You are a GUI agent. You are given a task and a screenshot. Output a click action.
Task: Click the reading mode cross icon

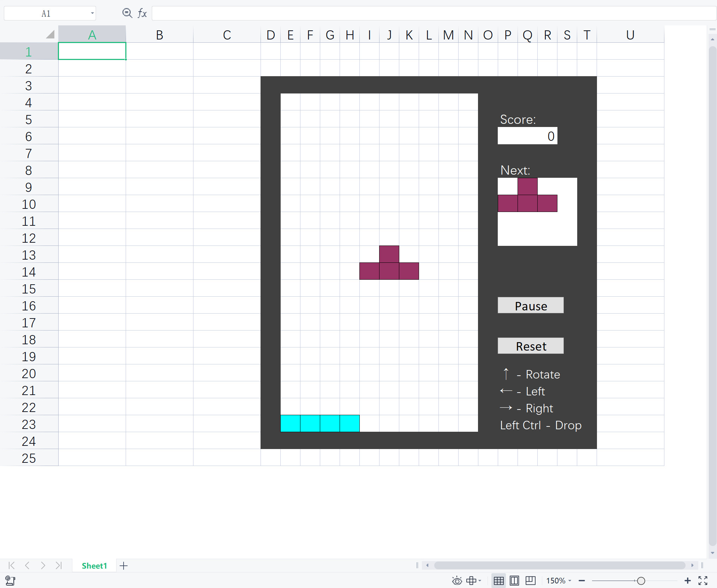(471, 580)
